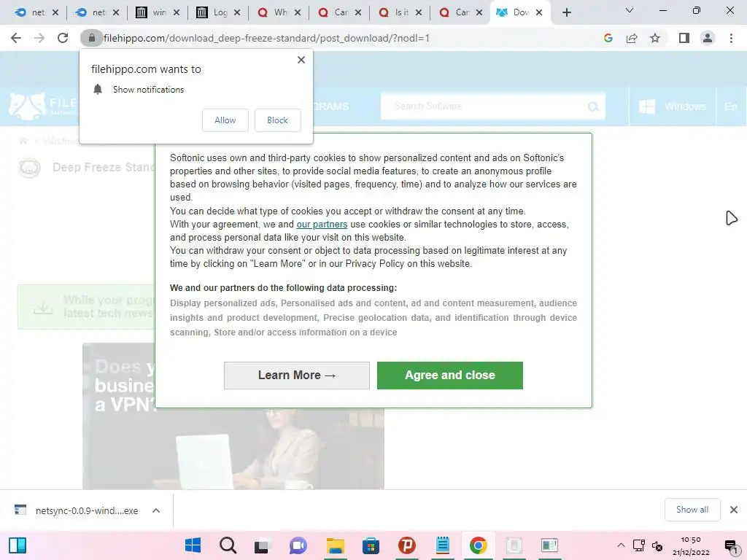
Task: Click the play-shaped icon at right edge
Action: pos(731,218)
